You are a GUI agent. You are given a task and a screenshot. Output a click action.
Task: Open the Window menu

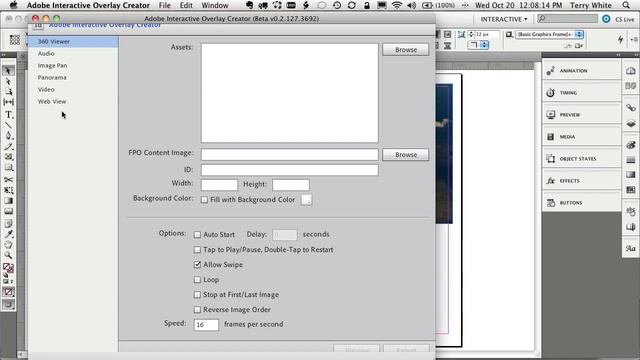coord(215,5)
